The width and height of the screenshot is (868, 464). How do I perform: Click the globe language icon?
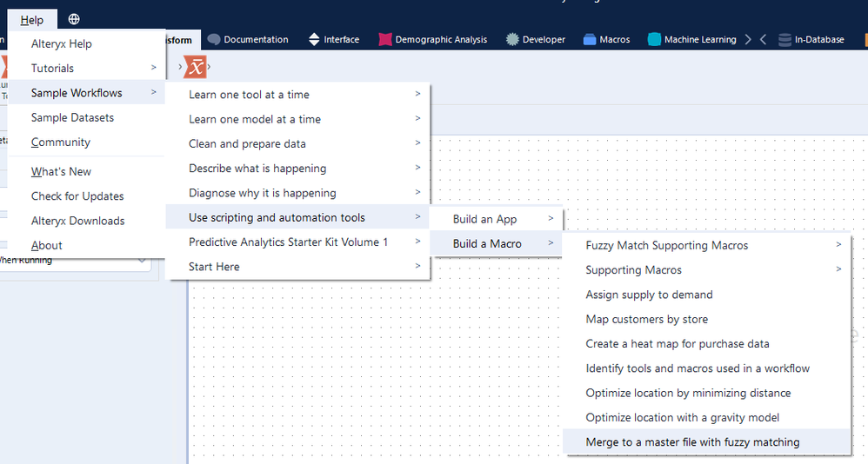tap(74, 19)
